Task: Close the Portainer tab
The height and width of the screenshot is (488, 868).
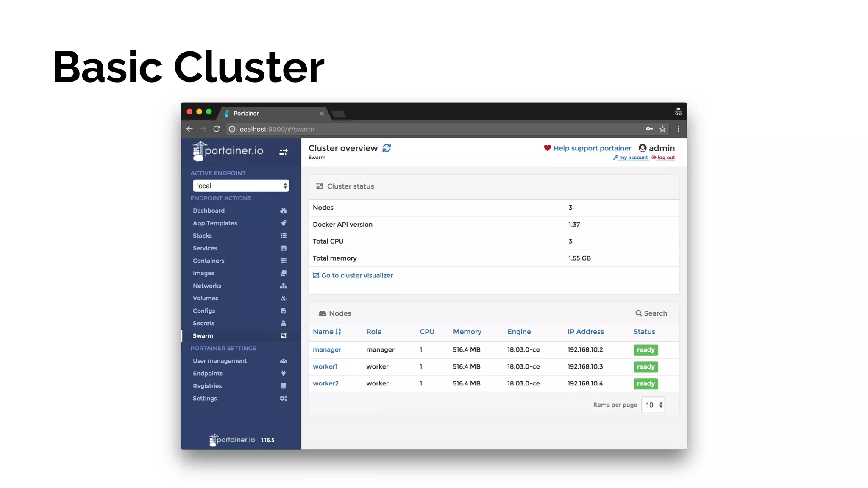Action: pos(322,114)
